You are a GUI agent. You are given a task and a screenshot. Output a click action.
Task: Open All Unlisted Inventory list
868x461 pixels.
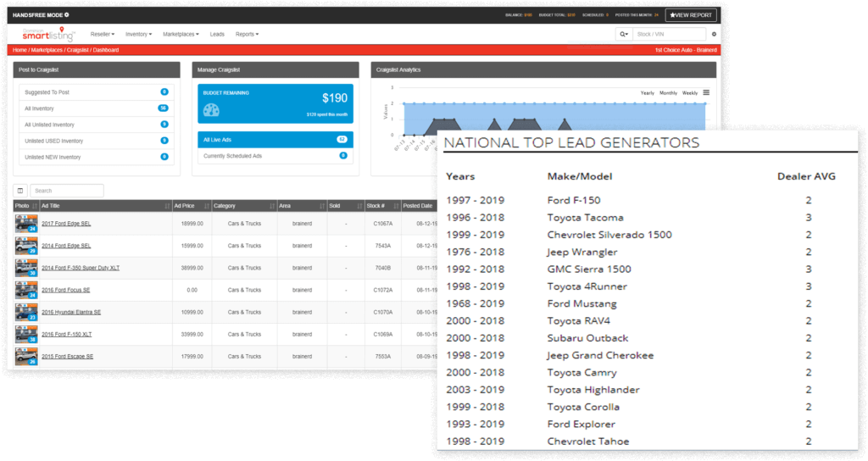[97, 125]
